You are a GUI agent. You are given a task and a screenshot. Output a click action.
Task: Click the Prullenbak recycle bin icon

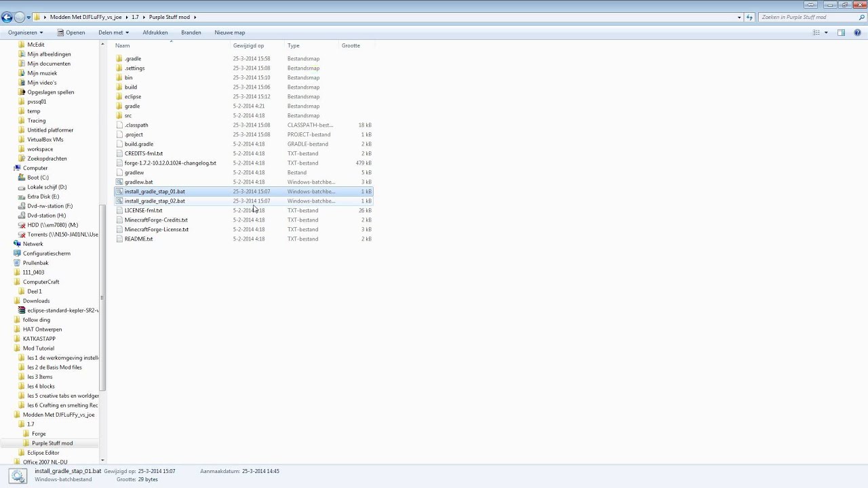(18, 263)
